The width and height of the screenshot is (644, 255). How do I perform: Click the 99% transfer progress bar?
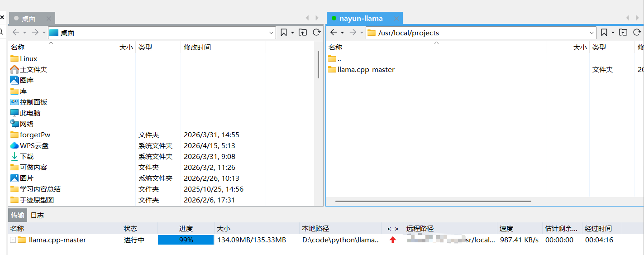point(186,240)
